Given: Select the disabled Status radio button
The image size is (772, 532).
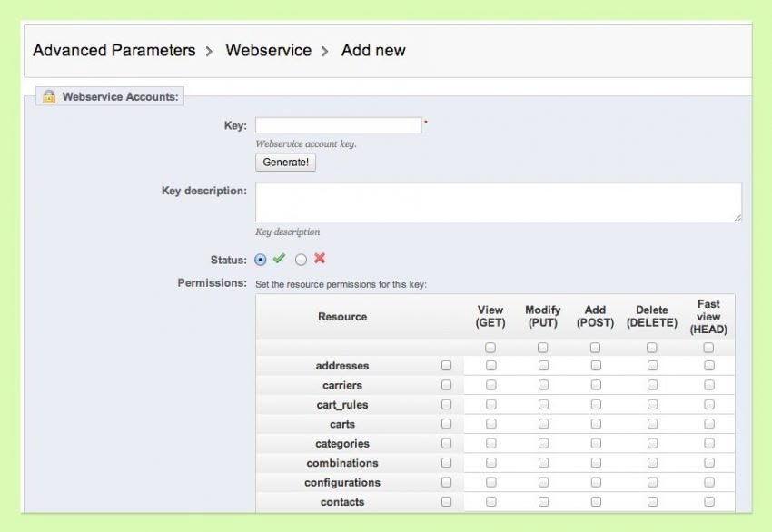Looking at the screenshot, I should click(301, 260).
